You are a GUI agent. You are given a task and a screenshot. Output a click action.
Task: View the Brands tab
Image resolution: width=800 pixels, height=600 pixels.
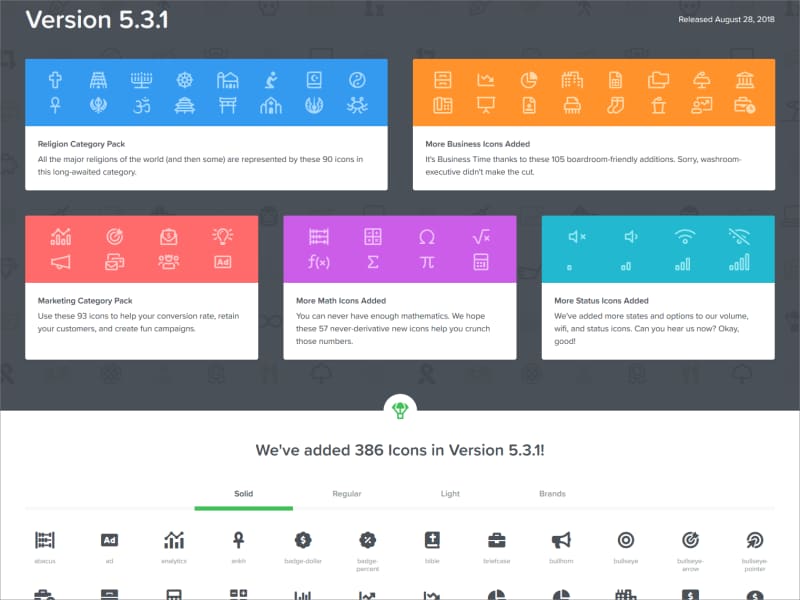click(x=553, y=493)
